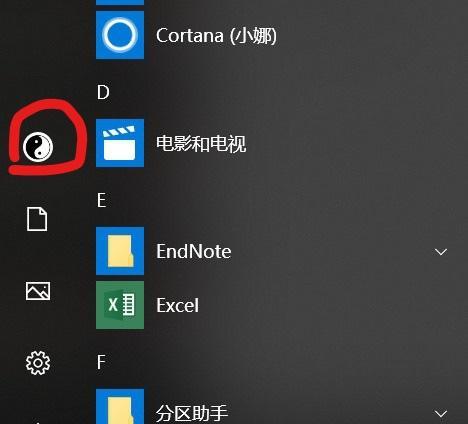Open Pictures from the sidebar image icon
468x424 pixels.
pyautogui.click(x=38, y=291)
